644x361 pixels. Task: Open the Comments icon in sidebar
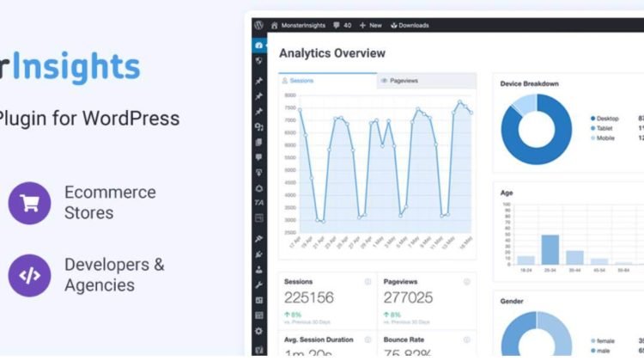click(x=258, y=157)
